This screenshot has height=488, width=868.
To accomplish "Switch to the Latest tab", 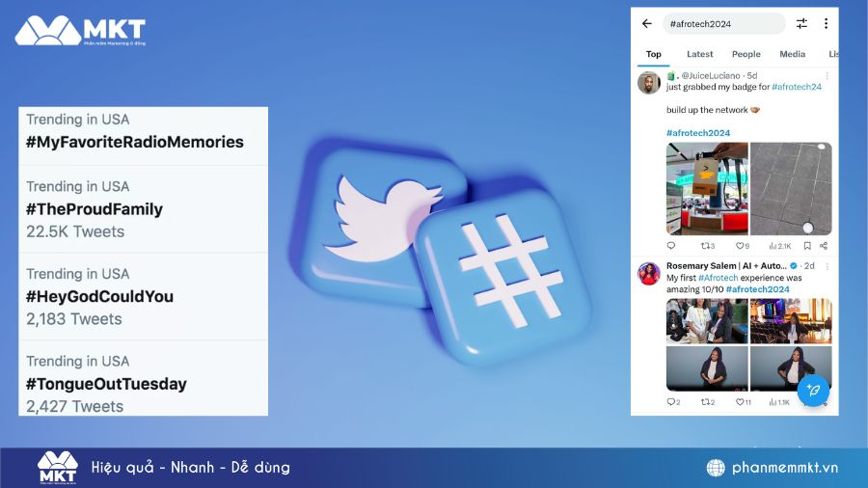I will click(x=700, y=54).
